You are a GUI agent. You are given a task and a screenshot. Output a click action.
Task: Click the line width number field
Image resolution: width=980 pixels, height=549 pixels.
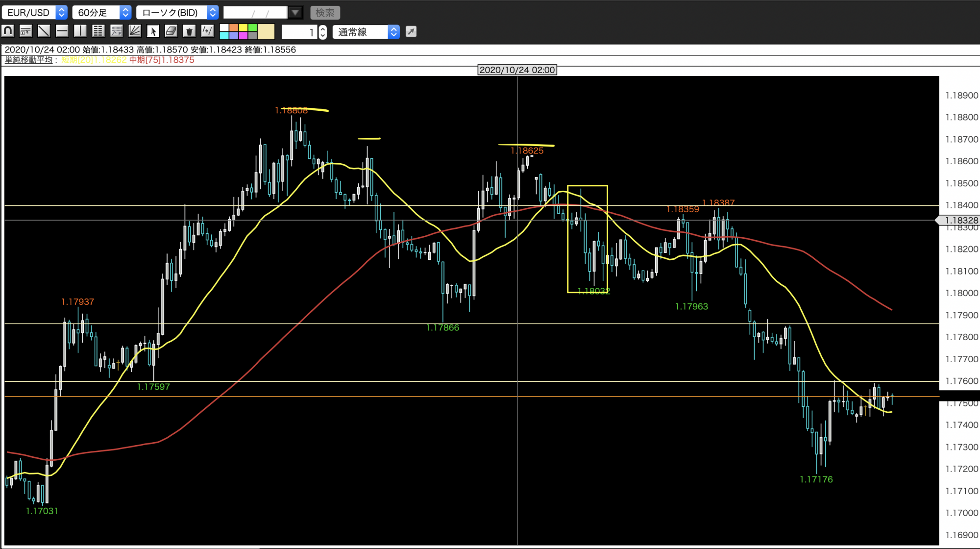point(299,32)
